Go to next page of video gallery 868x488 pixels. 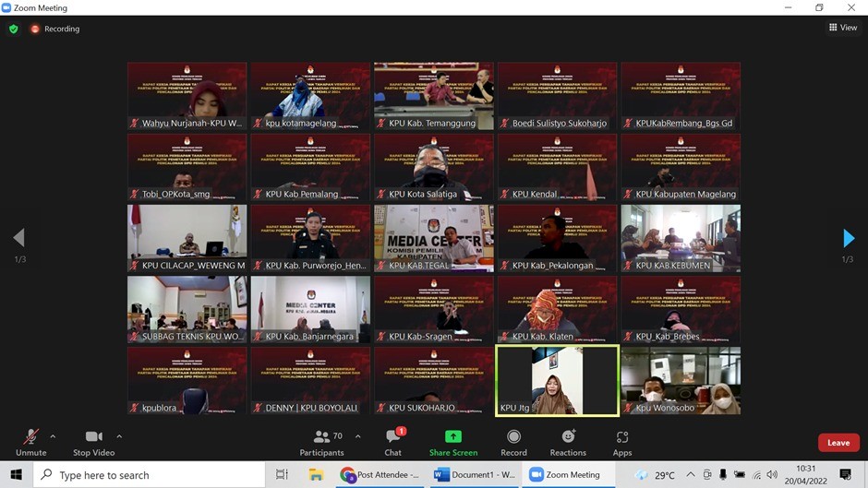848,239
